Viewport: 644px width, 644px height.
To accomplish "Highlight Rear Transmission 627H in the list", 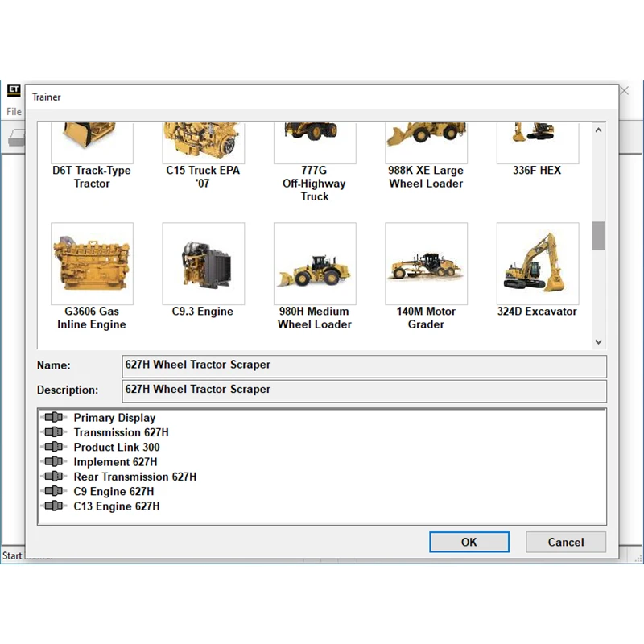I will tap(135, 477).
